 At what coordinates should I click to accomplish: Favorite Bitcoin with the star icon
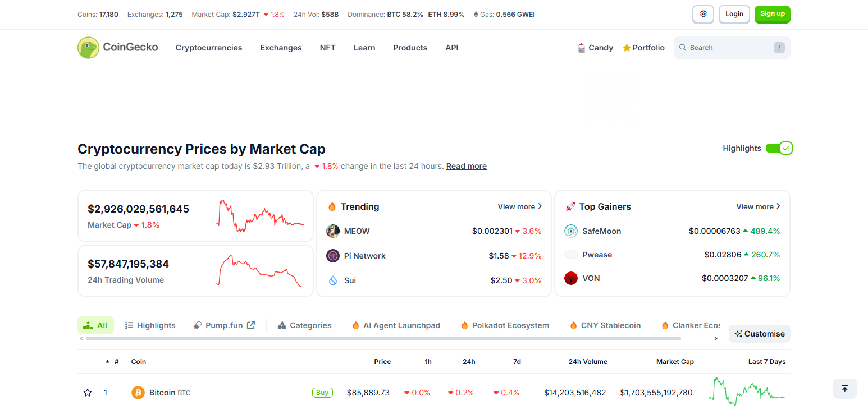pos(88,393)
